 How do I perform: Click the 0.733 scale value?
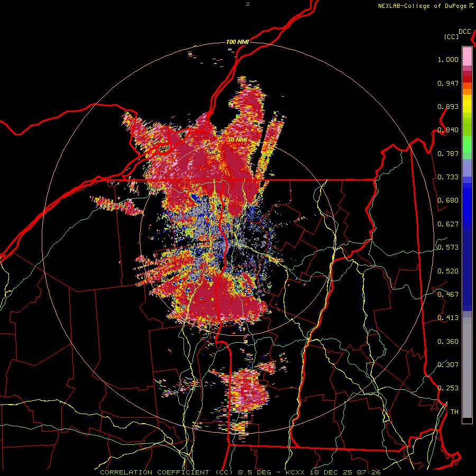(x=448, y=177)
